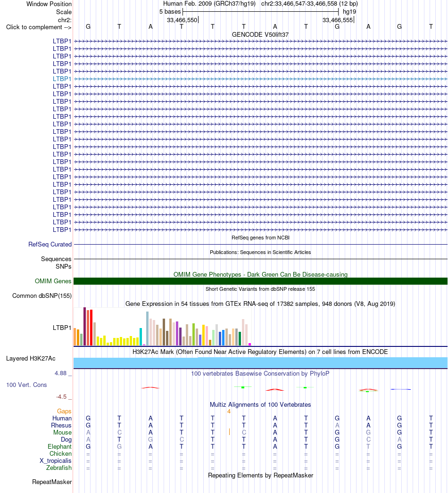Click 'Human Feb. 2009 (GRCh37/hg19)' assembly text
This screenshot has height=493, width=448.
[209, 4]
